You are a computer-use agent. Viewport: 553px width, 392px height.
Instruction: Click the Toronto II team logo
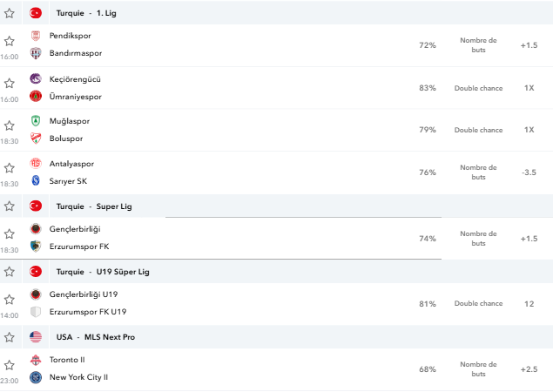click(x=36, y=360)
